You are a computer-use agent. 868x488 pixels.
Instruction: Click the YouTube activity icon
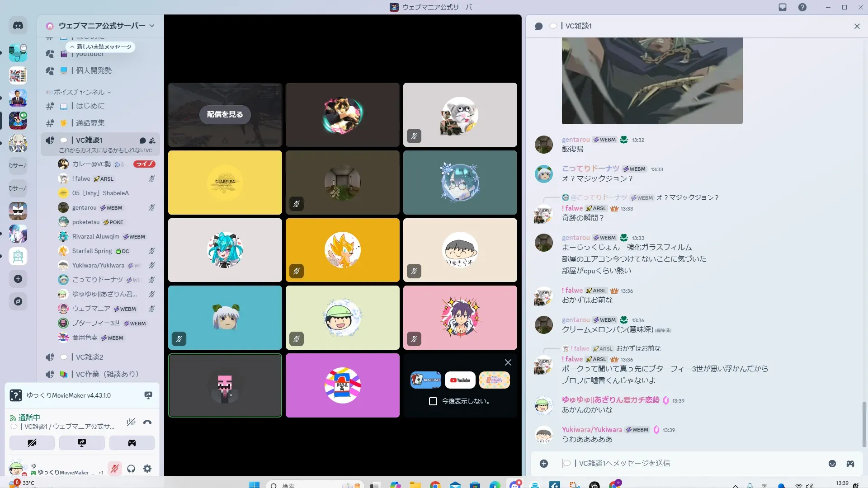(460, 380)
